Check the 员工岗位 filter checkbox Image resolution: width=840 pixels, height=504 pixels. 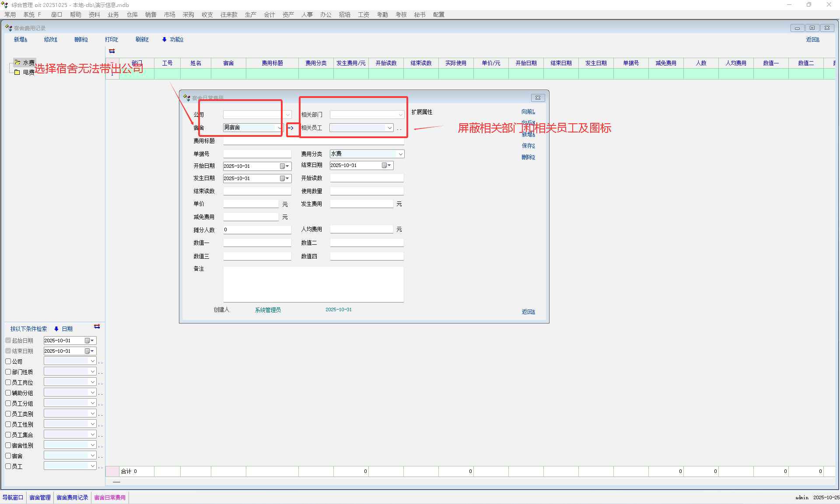[8, 382]
